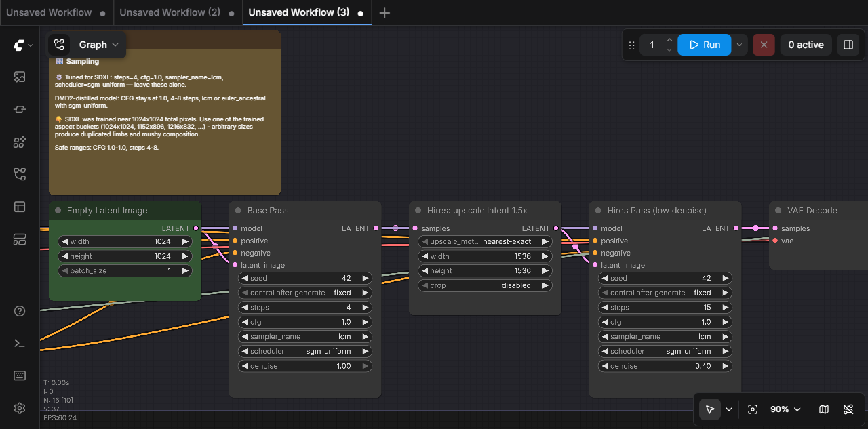The image size is (868, 429).
Task: Change Base Pass sampler_name lcm combo
Action: coord(306,336)
